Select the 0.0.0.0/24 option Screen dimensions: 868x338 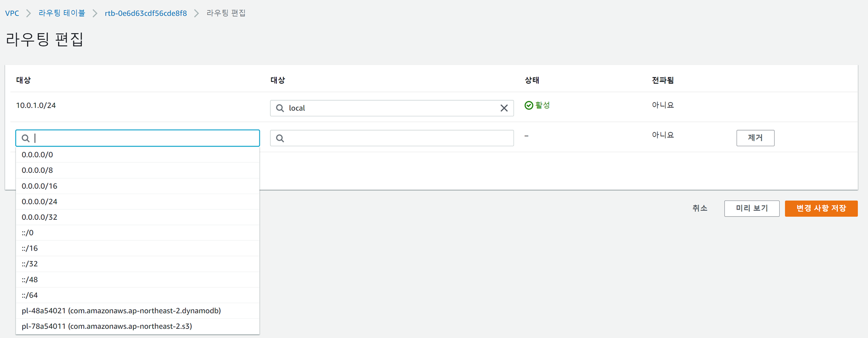[x=40, y=201]
